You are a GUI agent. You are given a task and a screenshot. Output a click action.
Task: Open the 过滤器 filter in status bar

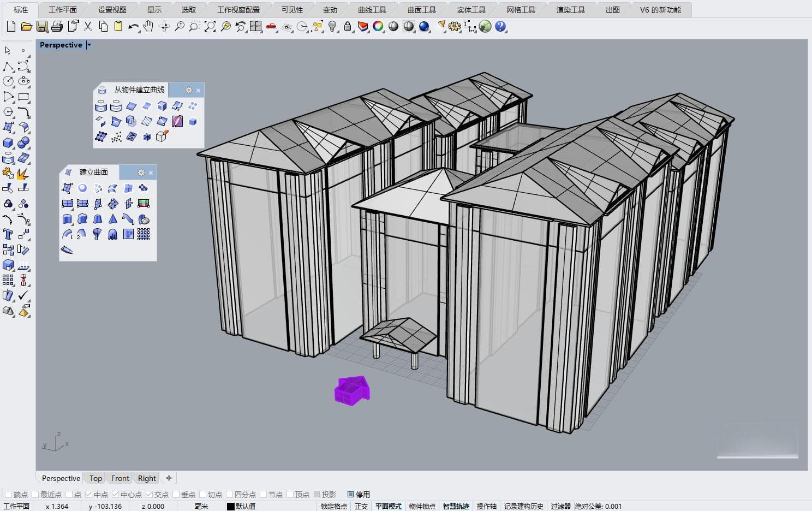[560, 506]
